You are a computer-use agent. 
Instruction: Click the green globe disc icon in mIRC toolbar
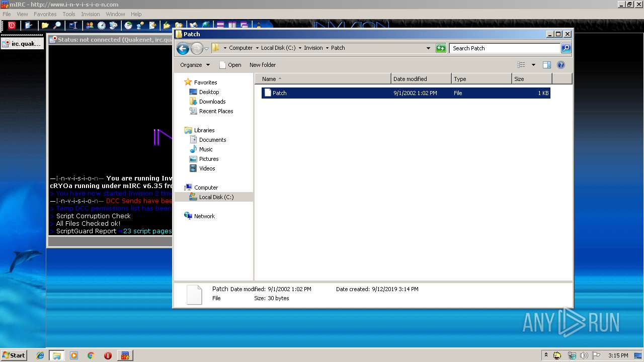tap(128, 25)
